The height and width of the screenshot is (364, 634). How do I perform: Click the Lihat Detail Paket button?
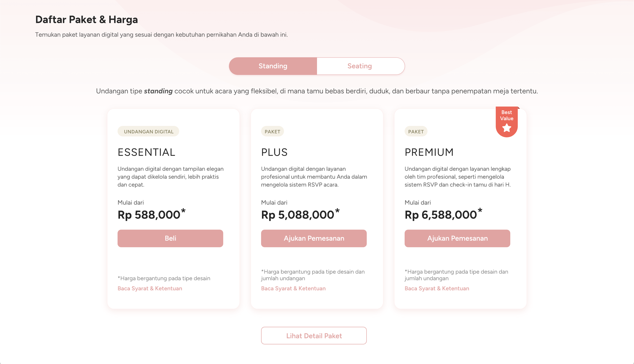coord(314,335)
